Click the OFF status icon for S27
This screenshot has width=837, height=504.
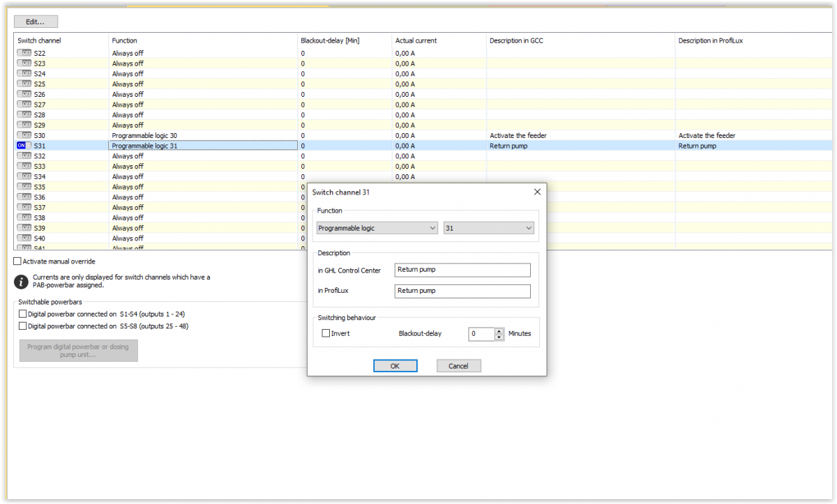point(24,105)
